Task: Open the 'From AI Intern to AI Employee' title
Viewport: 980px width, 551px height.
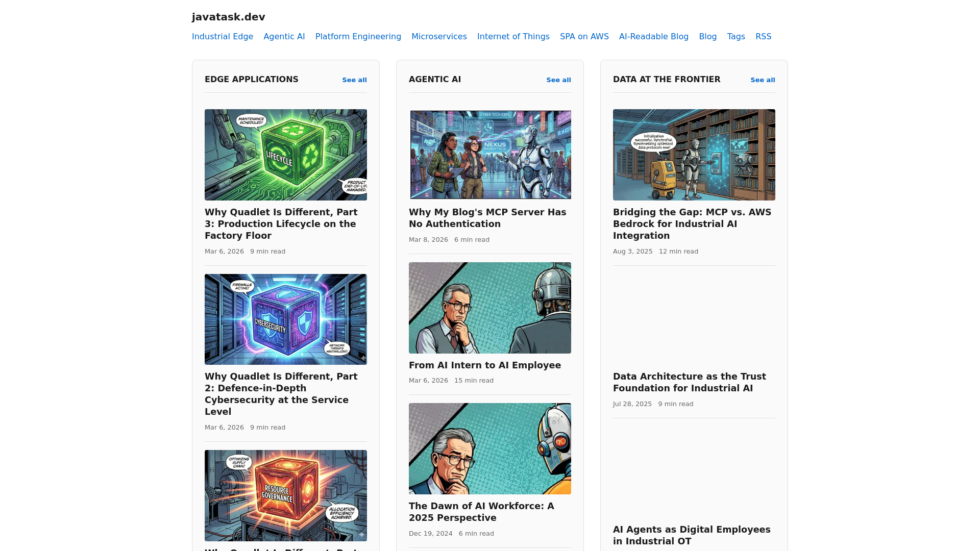Action: 484,365
